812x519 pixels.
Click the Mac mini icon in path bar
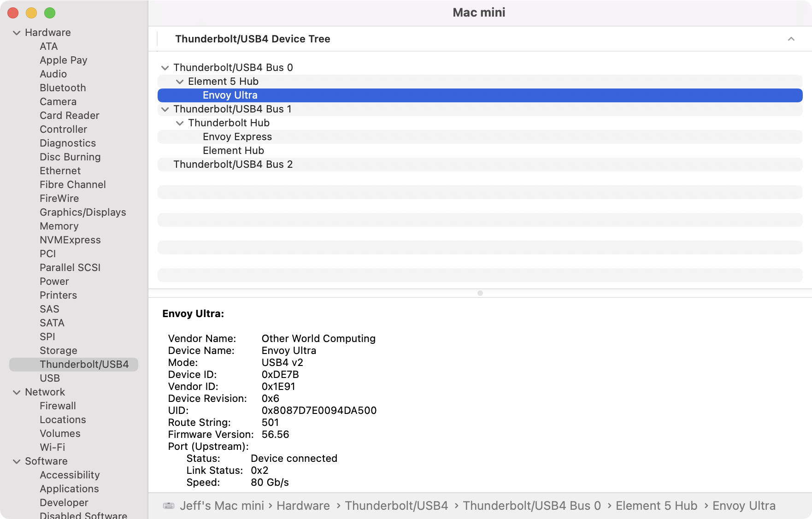tap(169, 506)
